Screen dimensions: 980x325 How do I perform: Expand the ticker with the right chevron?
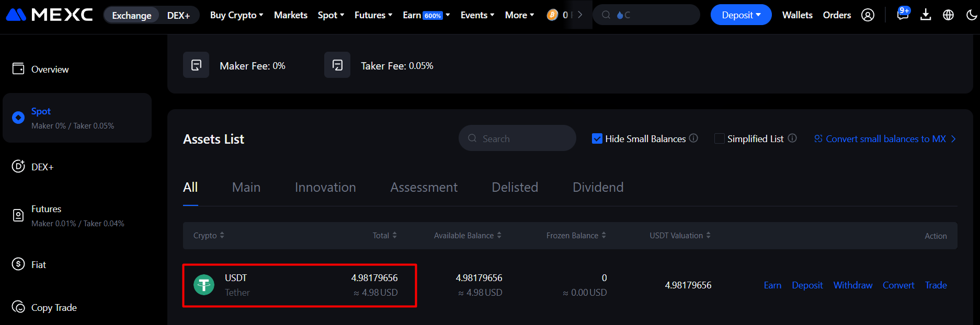pos(580,15)
